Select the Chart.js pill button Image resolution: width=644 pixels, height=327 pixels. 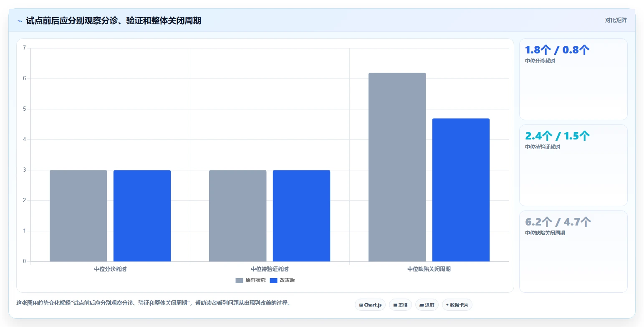click(x=370, y=305)
